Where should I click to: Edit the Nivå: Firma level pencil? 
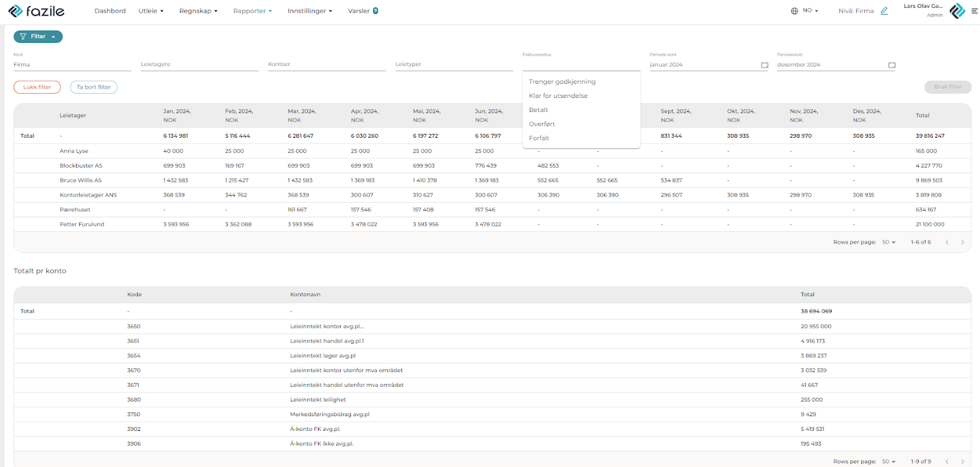click(884, 11)
